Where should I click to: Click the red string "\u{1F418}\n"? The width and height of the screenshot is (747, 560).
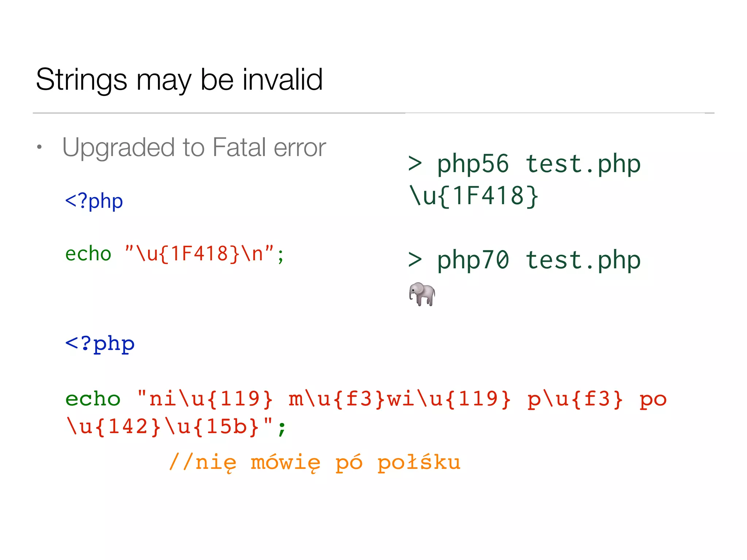tap(199, 254)
